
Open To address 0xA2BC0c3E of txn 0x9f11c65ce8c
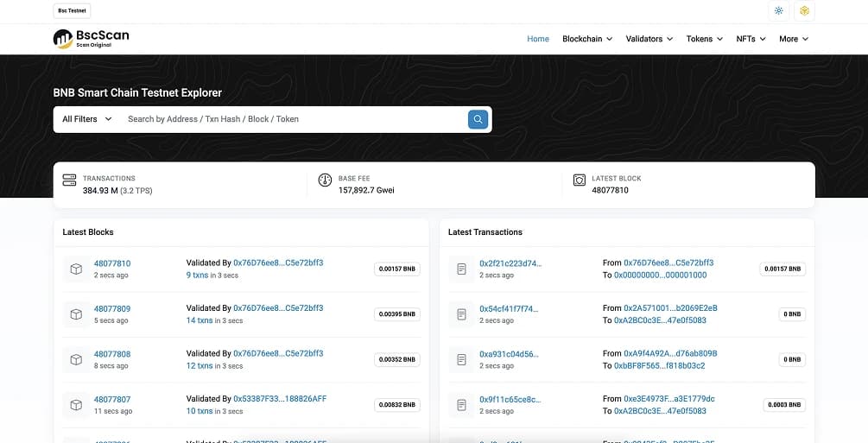click(660, 411)
